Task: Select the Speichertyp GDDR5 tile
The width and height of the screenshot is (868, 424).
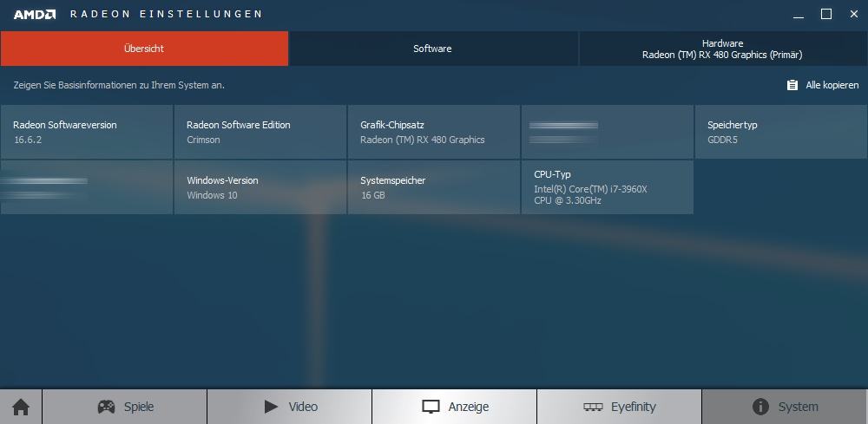Action: click(781, 132)
